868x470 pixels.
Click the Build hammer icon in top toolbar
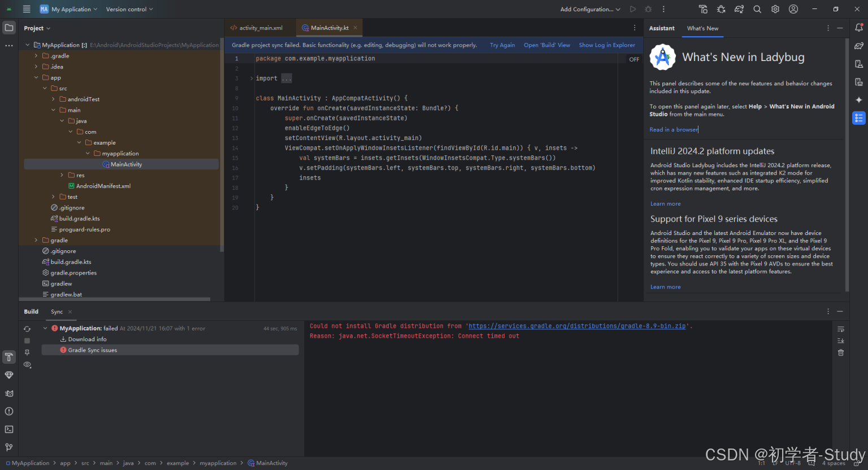point(703,9)
